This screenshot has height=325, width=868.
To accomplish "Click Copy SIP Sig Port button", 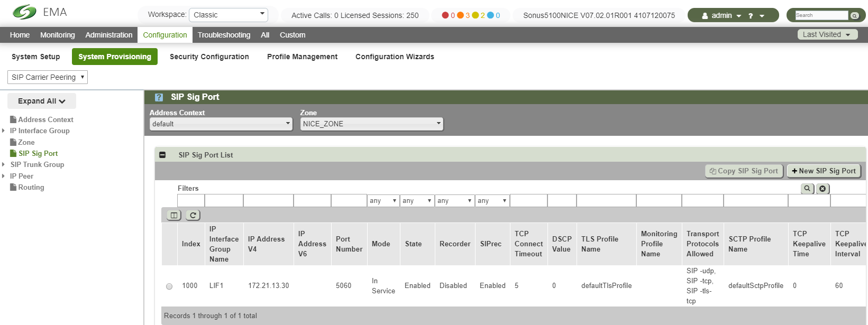I will (744, 171).
